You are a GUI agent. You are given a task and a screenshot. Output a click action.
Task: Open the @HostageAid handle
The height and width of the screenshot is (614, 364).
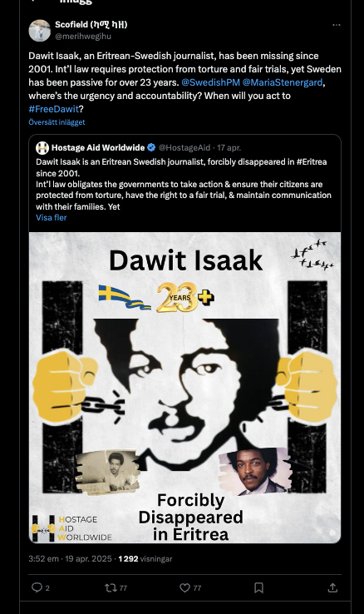point(184,147)
